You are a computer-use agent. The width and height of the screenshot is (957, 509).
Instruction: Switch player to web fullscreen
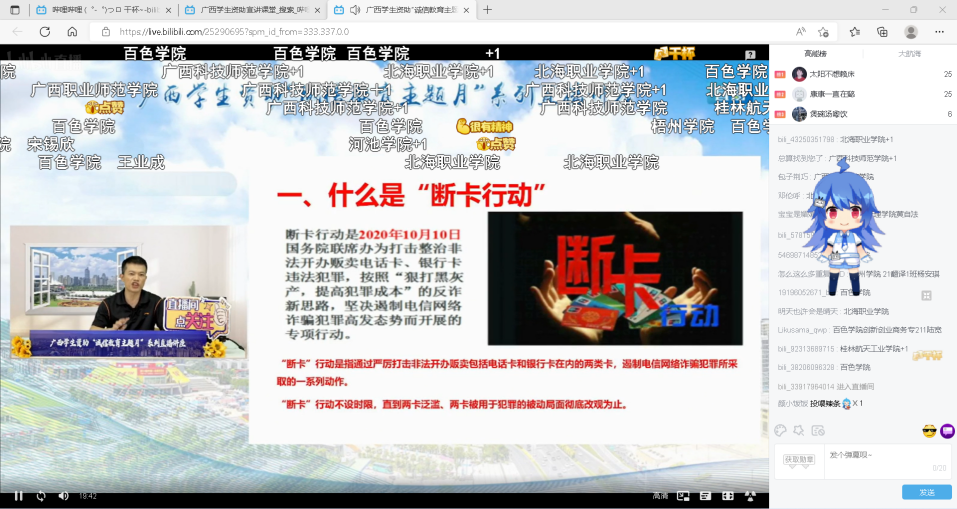tap(728, 496)
